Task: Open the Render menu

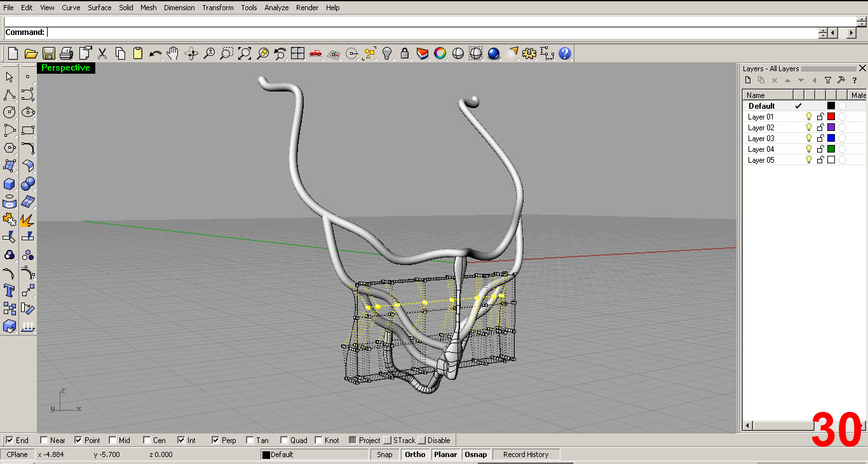Action: [x=308, y=8]
